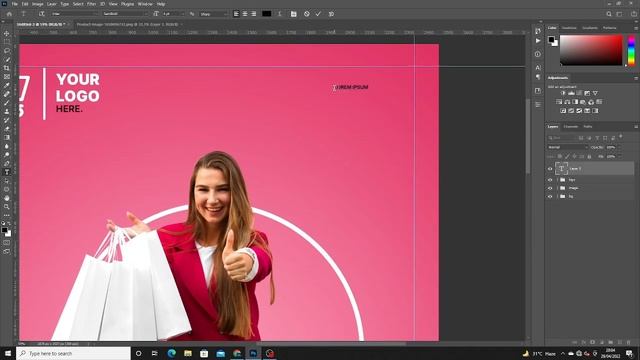The width and height of the screenshot is (640, 360).
Task: Align text right
Action: pos(253,14)
